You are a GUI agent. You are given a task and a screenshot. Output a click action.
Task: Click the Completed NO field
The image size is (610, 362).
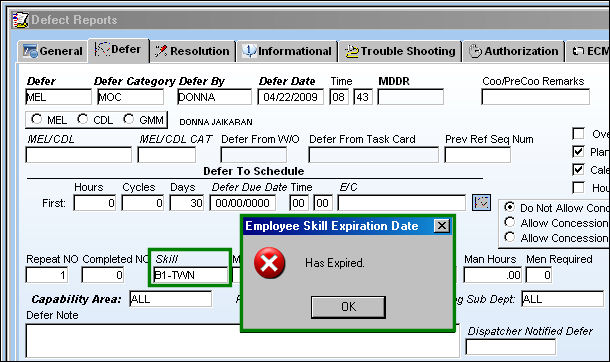(x=103, y=275)
